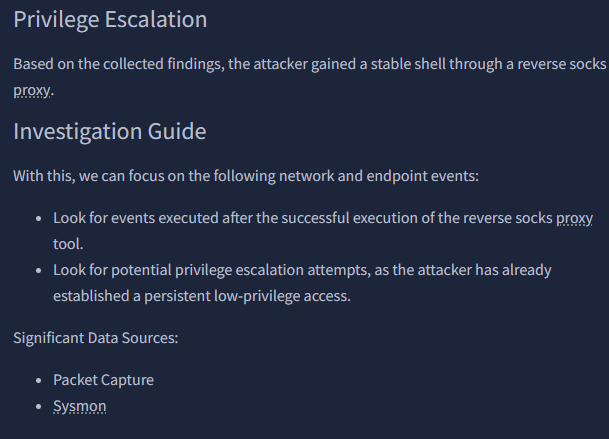Click the bullet marker before "Look for potential privilege"

(x=39, y=271)
